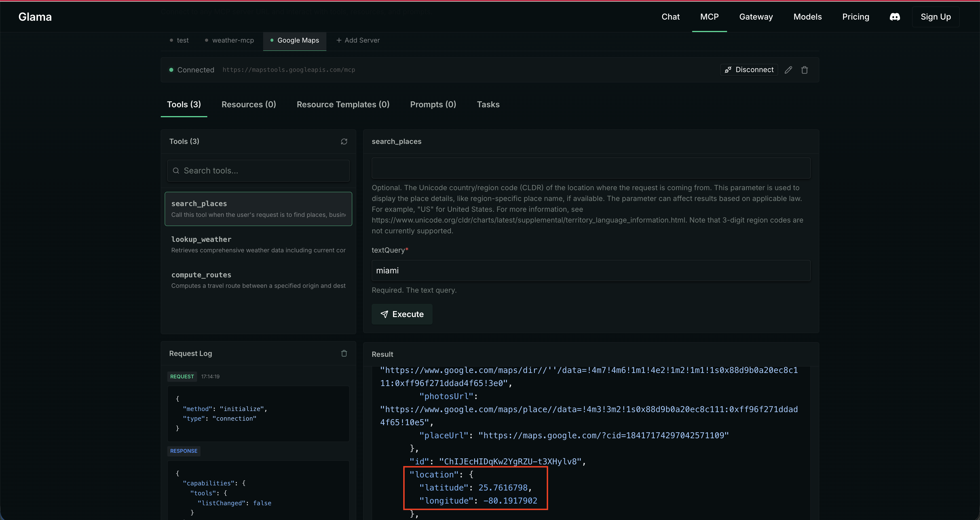Click the Sign Up button
Viewport: 980px width, 520px height.
click(935, 17)
